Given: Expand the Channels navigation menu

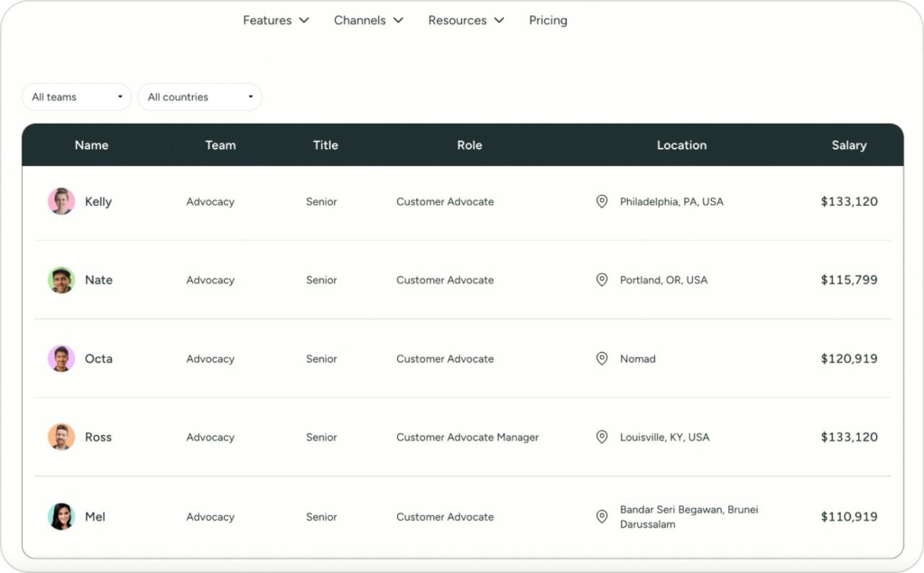Looking at the screenshot, I should [x=368, y=20].
